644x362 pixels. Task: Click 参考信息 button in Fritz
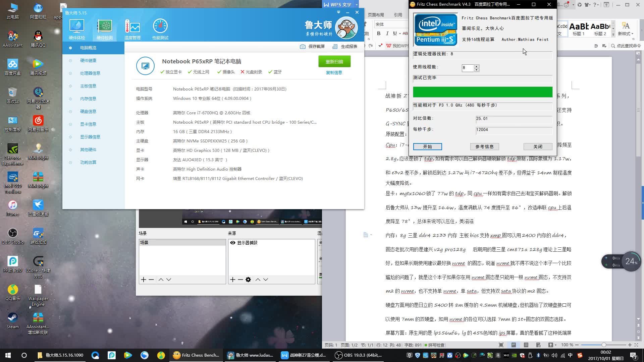[x=484, y=146]
